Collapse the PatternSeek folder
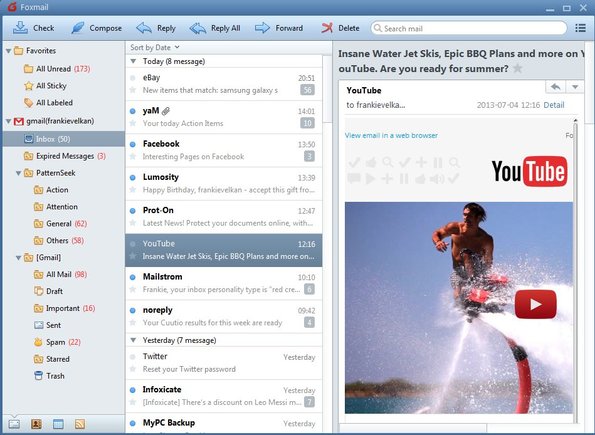The image size is (595, 435). (x=18, y=173)
